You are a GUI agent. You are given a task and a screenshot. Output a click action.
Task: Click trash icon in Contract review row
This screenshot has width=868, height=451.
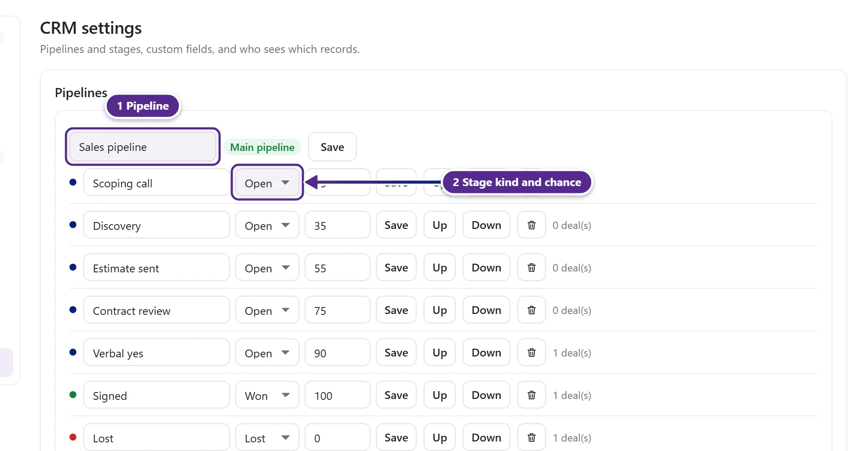[531, 310]
